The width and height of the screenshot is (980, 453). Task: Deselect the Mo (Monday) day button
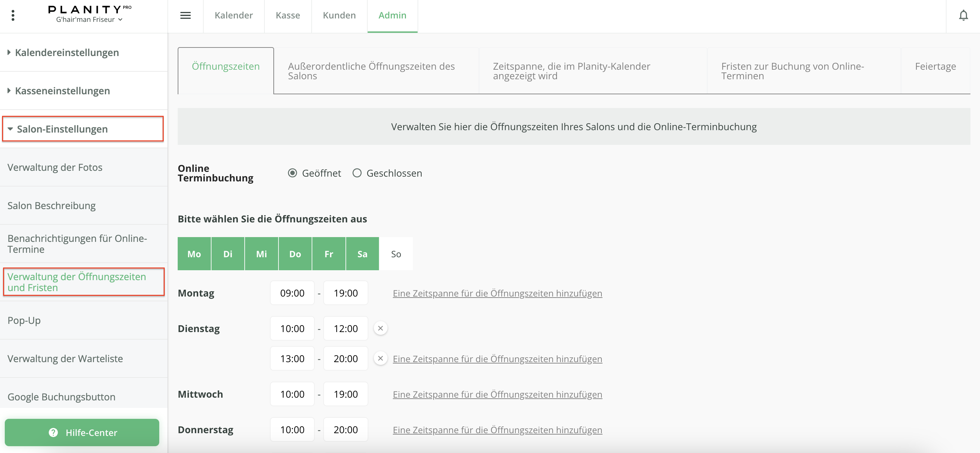pos(194,254)
